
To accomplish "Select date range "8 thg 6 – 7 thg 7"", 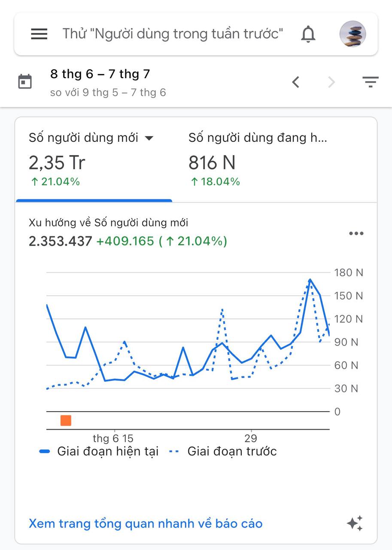I will [x=100, y=74].
